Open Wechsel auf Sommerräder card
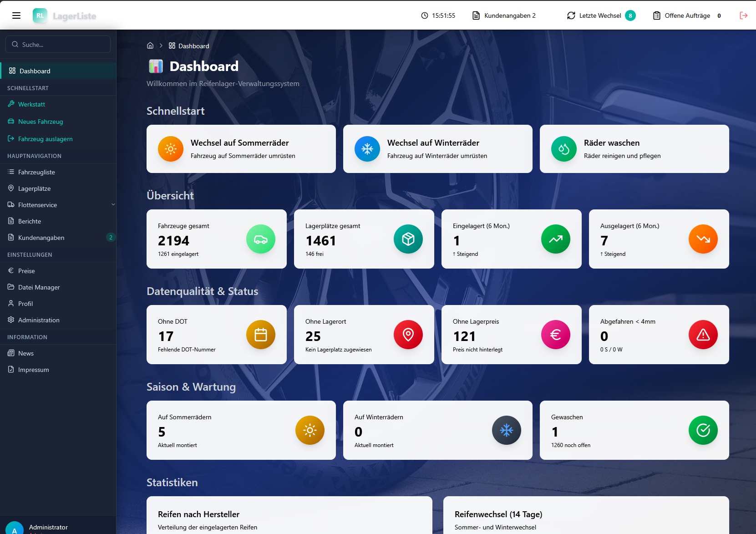Viewport: 756px width, 534px height. pos(241,149)
